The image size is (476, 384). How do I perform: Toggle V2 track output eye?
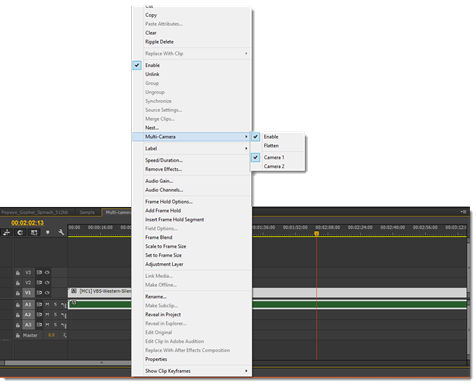(x=47, y=282)
